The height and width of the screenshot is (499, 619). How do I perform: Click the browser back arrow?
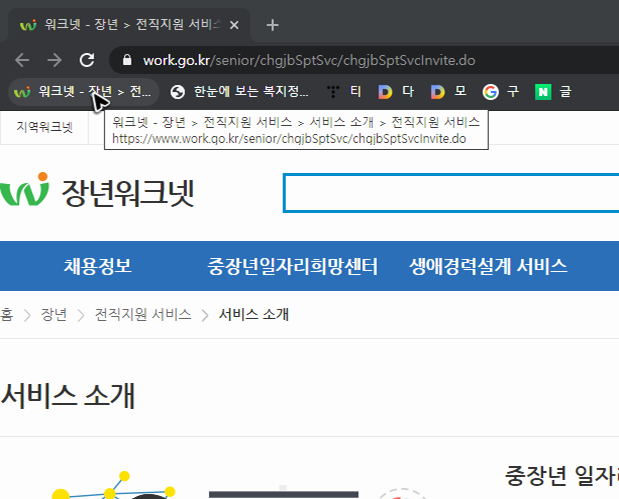[x=22, y=60]
